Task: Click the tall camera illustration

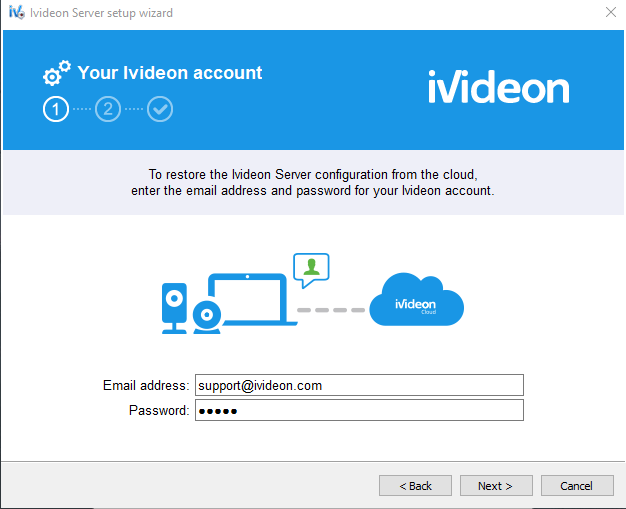Action: point(174,308)
